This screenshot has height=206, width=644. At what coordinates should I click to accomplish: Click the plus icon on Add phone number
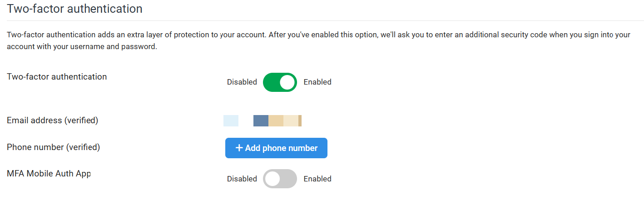click(x=239, y=148)
